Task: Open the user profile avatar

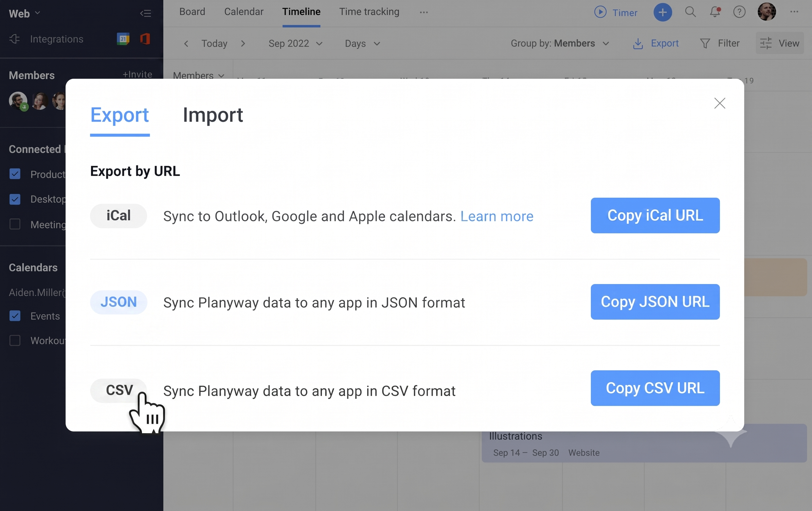Action: pos(766,12)
